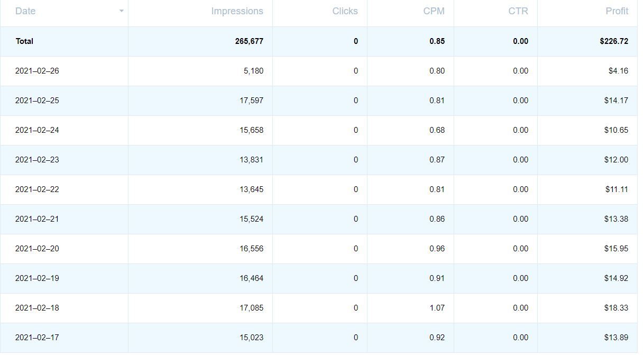Click the 2021-02-17 date entry

pyautogui.click(x=37, y=338)
